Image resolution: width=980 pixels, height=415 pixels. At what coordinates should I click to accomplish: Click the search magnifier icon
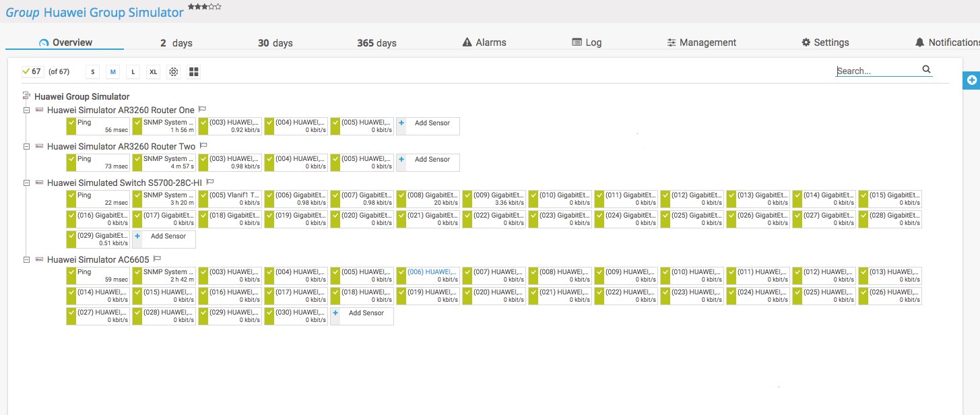[926, 69]
